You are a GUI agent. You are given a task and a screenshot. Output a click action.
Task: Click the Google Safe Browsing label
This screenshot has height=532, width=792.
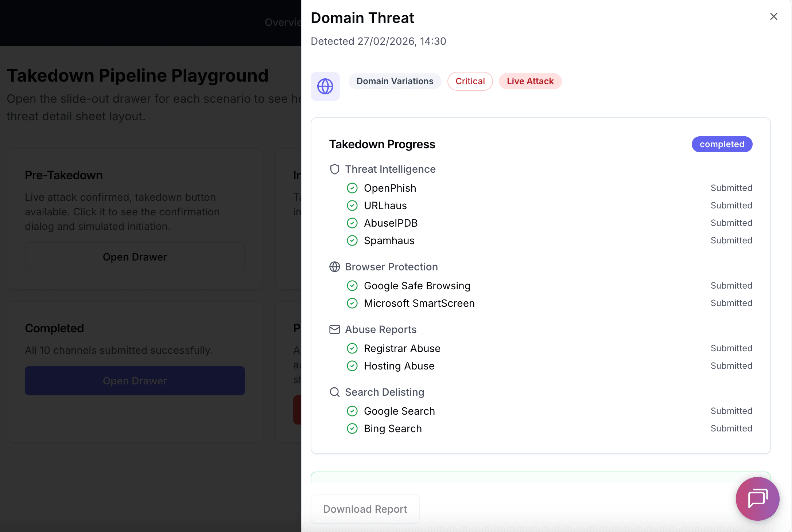coord(417,286)
